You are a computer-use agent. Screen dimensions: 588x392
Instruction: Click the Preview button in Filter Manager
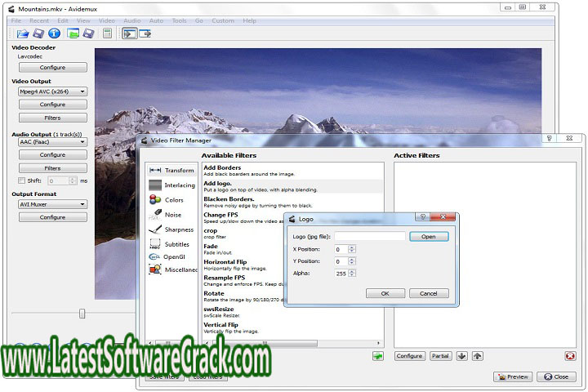point(513,376)
